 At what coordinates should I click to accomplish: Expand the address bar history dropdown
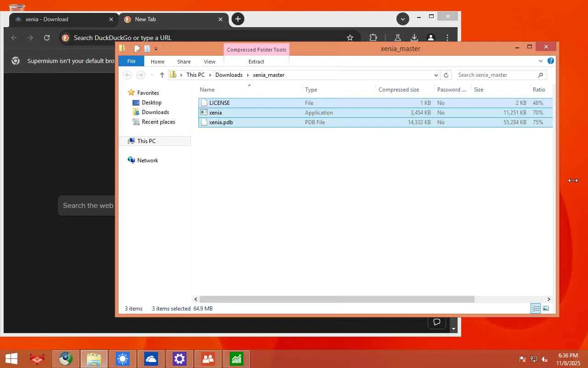[x=436, y=75]
